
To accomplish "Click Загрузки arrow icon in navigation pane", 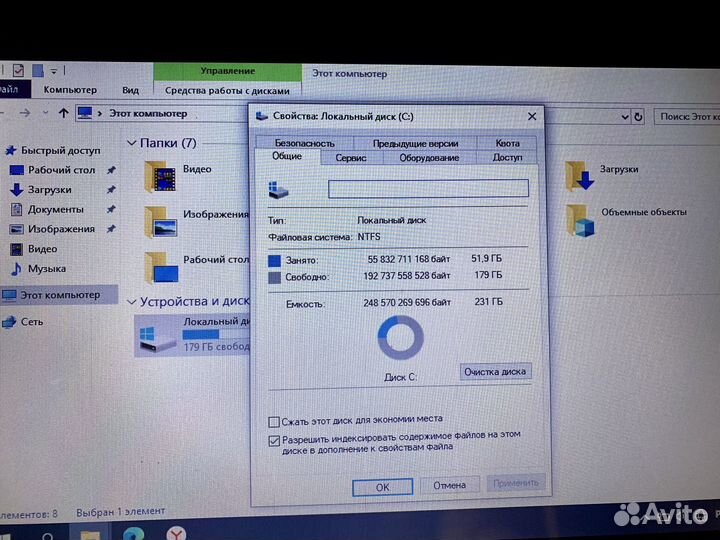I will [17, 190].
